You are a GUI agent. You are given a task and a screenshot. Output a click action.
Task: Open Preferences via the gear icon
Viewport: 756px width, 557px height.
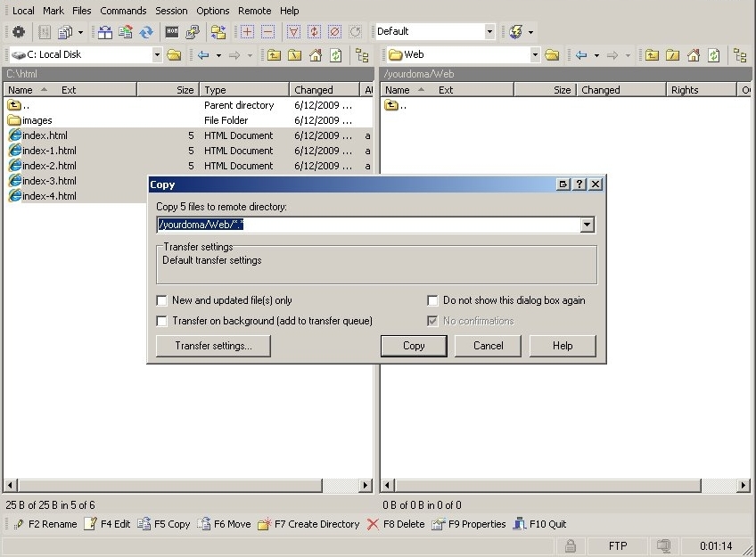click(18, 32)
